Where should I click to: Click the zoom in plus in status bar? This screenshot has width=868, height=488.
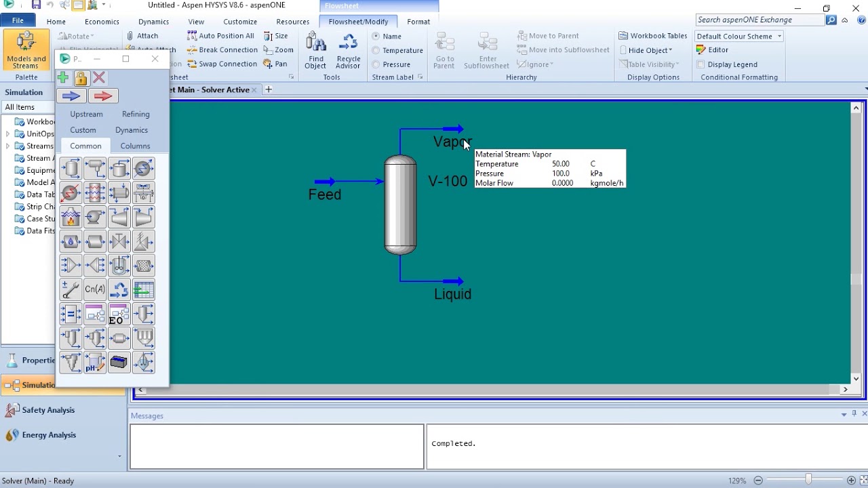tap(851, 481)
